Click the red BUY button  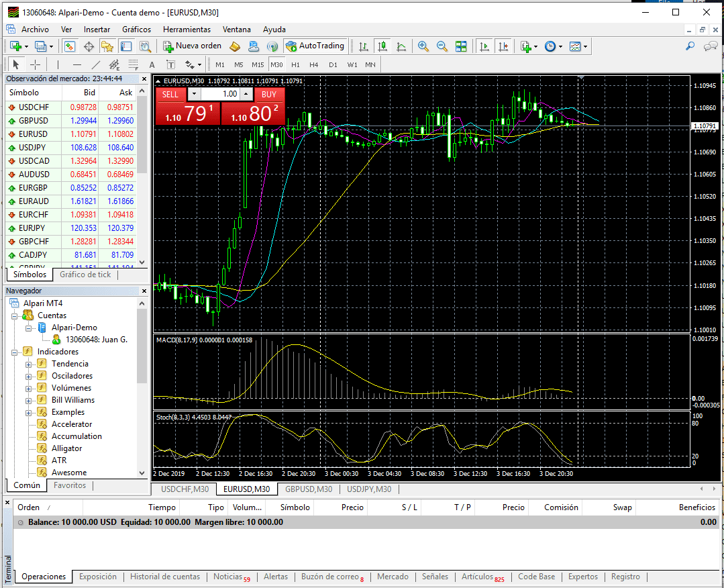[269, 95]
